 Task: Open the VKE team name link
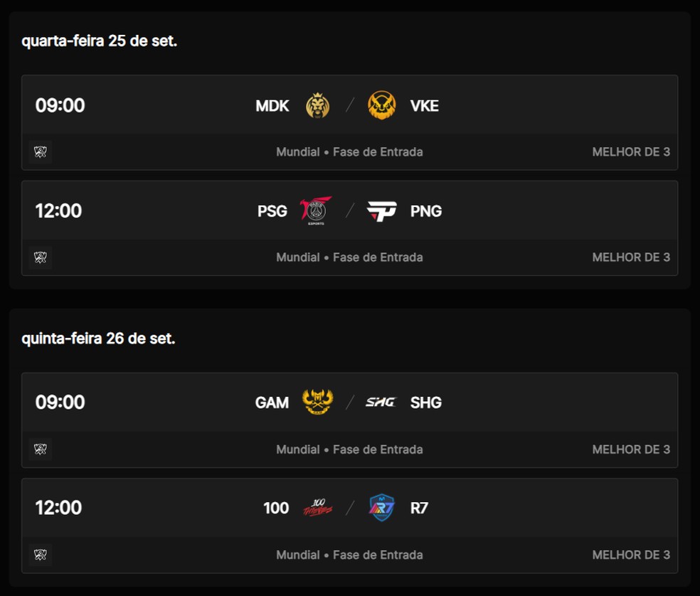(425, 106)
